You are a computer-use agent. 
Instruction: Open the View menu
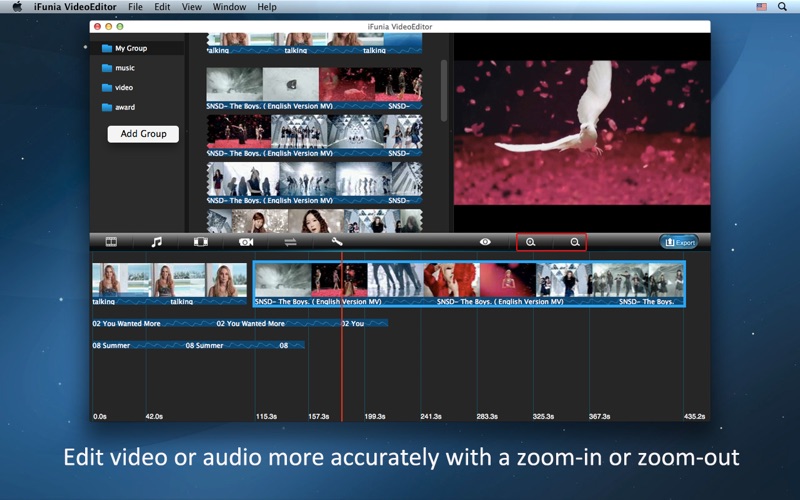click(x=191, y=7)
